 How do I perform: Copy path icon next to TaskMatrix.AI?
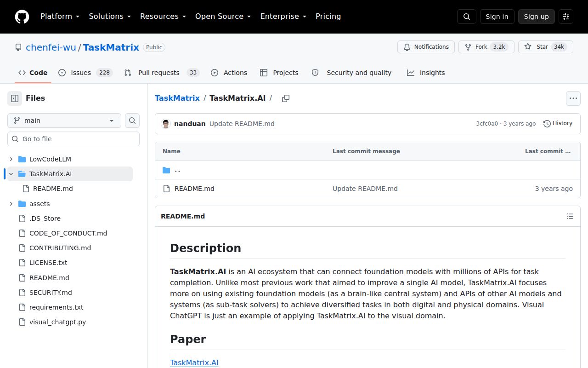(286, 98)
